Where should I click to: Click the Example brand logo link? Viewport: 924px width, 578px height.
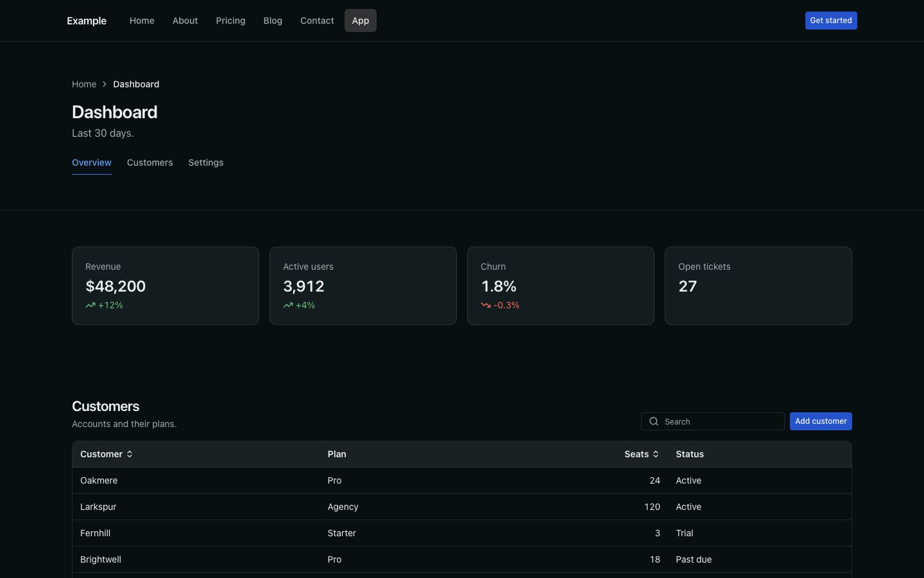pyautogui.click(x=87, y=21)
